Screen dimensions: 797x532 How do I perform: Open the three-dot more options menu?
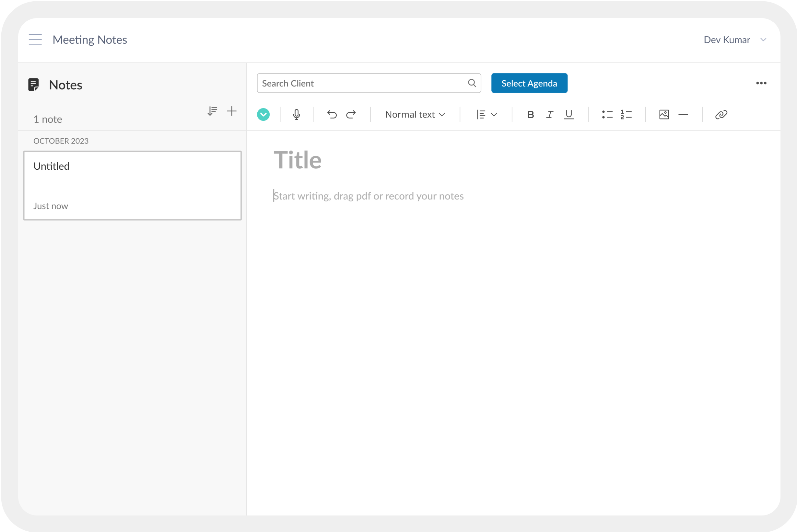point(761,83)
